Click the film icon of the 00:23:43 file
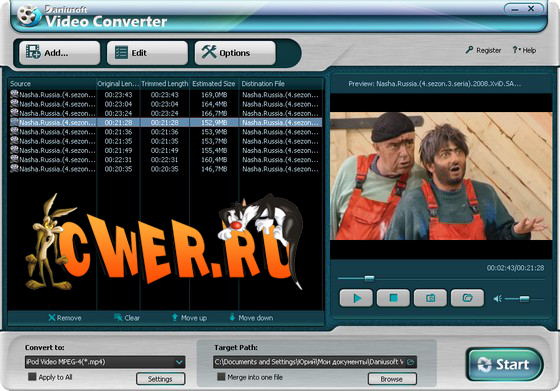The image size is (560, 391). click(14, 95)
